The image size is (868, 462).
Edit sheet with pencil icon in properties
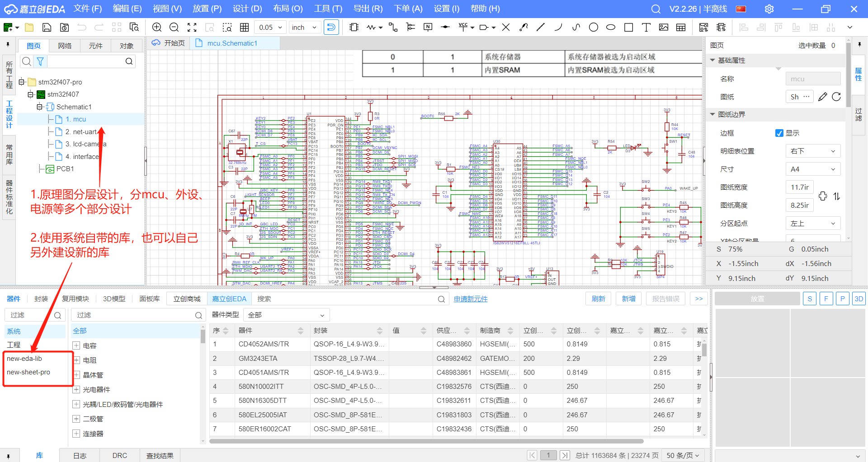click(x=823, y=97)
